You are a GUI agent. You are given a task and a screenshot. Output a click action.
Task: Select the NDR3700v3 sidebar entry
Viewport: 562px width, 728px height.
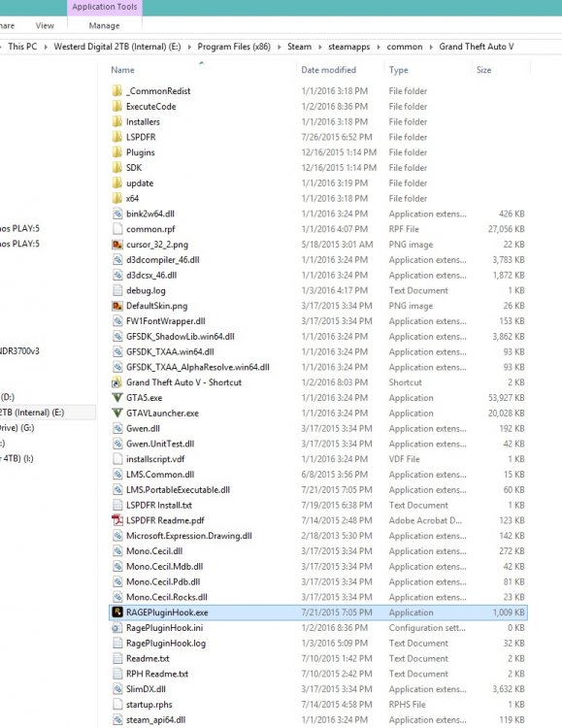(19, 351)
